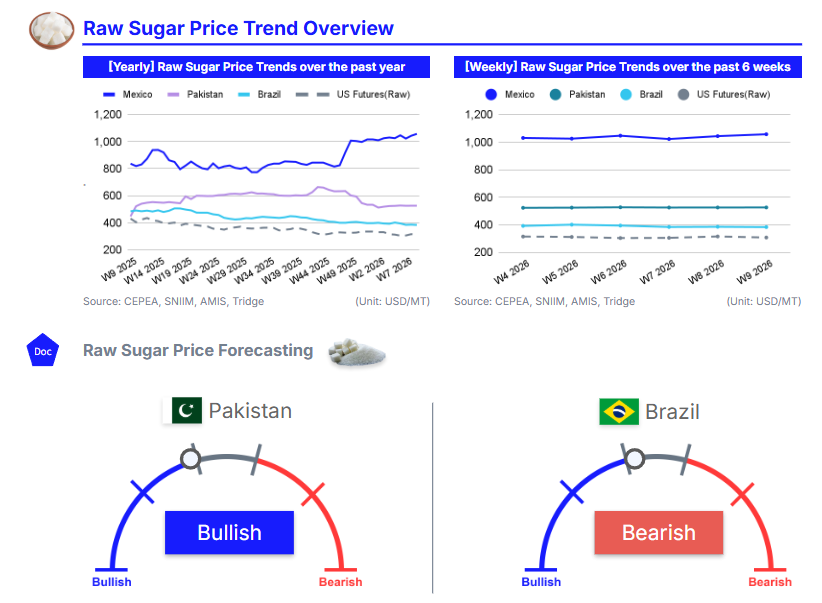The width and height of the screenshot is (822, 603).
Task: Click the W9 2026 Mexico data point
Action: pyautogui.click(x=765, y=134)
